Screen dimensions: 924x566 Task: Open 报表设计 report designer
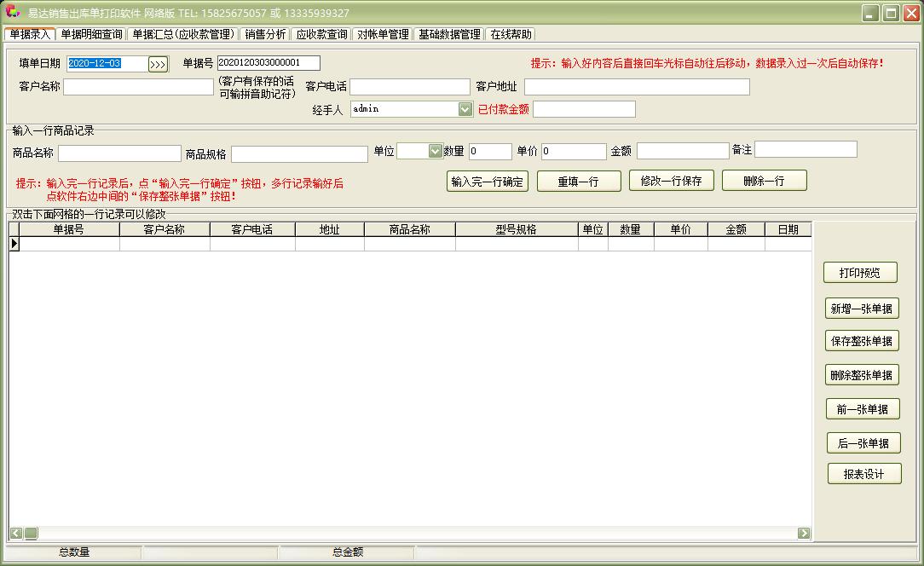click(863, 474)
